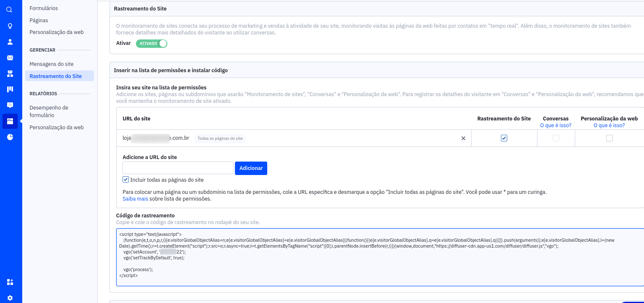Open Mensagens do site under Gerenciar
The image size is (644, 303).
click(x=52, y=64)
